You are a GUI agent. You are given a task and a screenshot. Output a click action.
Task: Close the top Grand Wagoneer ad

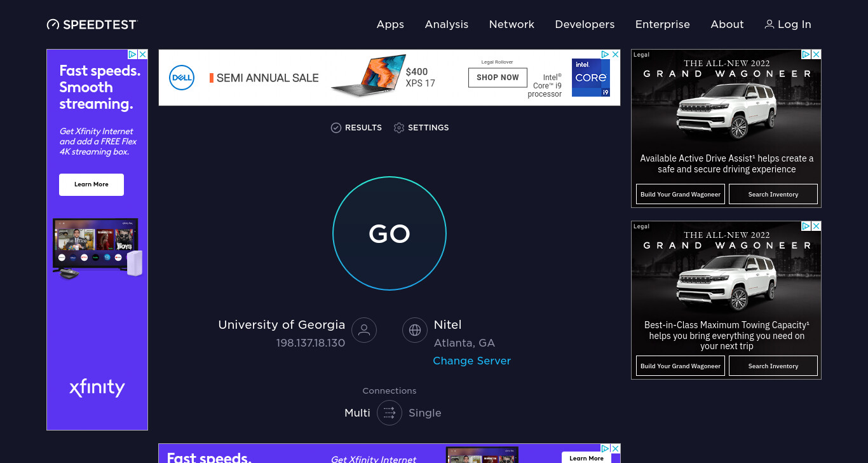(x=817, y=55)
